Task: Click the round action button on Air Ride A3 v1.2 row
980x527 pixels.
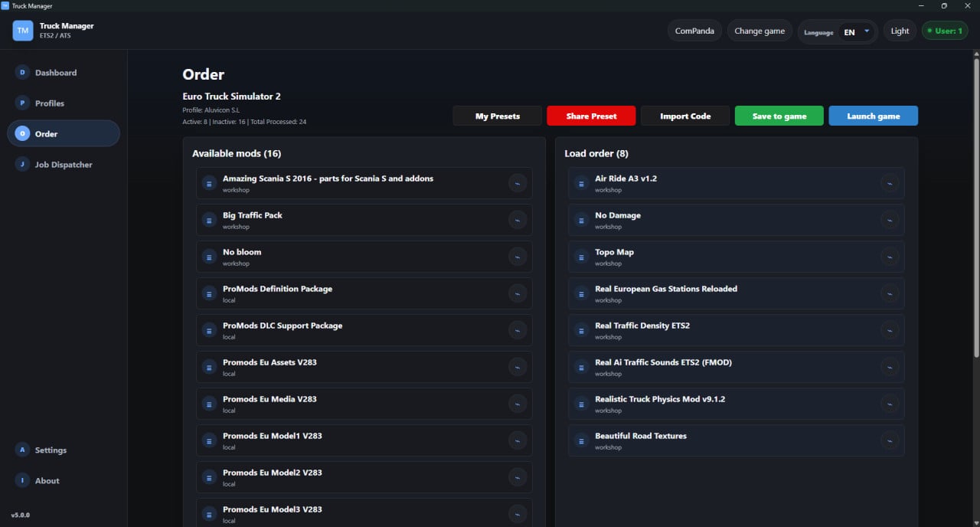Action: [x=890, y=183]
